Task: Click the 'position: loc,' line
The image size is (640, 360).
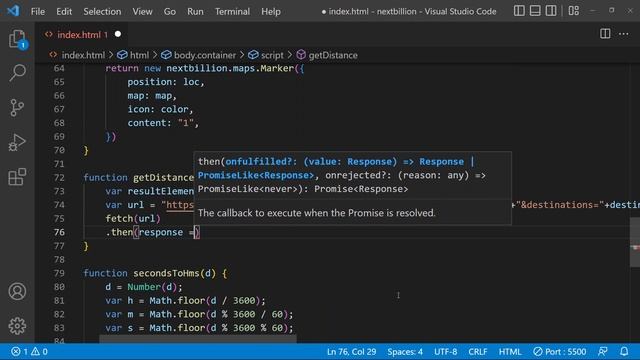Action: 165,82
